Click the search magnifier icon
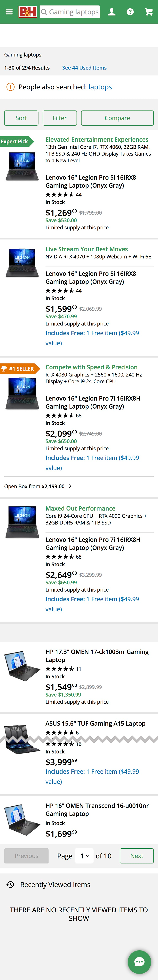158x980 pixels. coord(44,12)
